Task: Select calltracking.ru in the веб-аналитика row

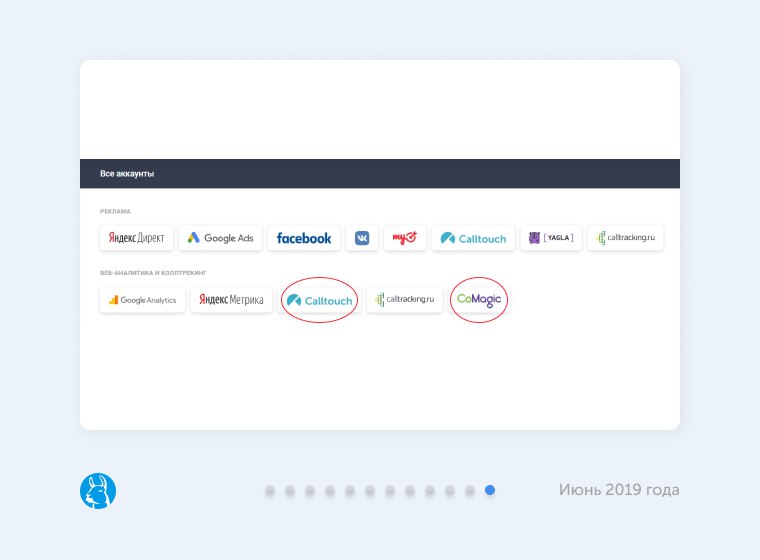Action: pyautogui.click(x=405, y=300)
